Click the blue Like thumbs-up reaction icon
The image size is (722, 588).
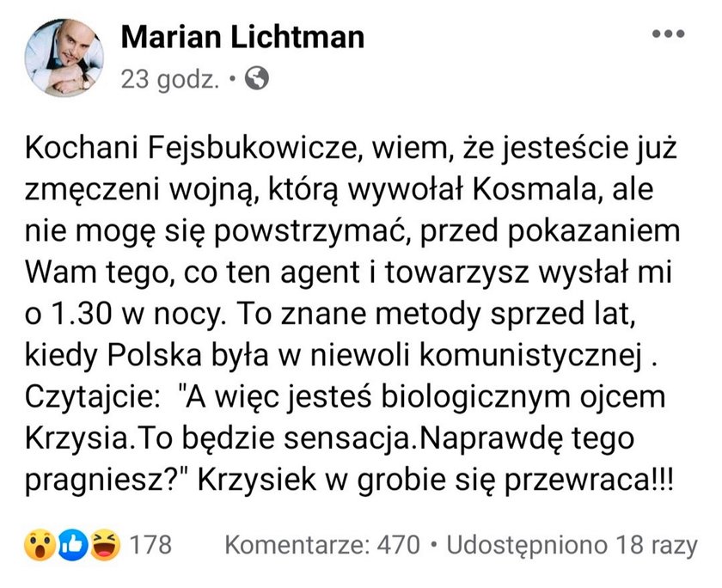[73, 545]
